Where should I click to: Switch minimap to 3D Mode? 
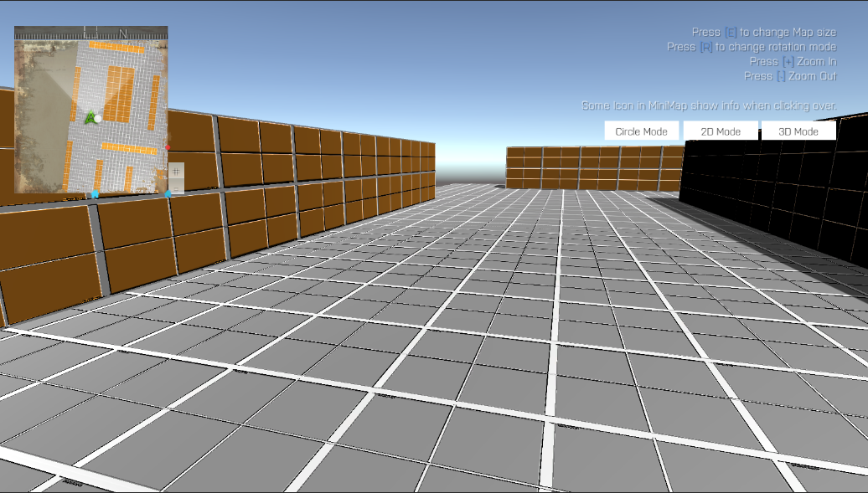click(x=798, y=131)
